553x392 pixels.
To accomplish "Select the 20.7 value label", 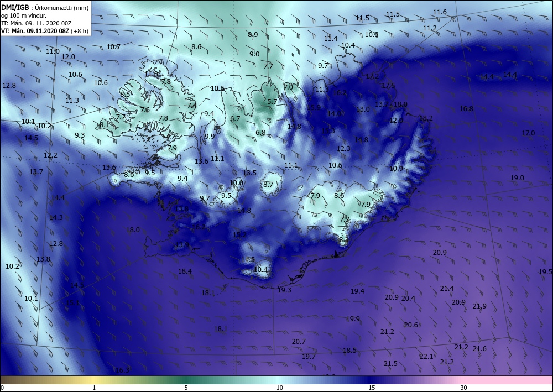I will click(x=299, y=341).
